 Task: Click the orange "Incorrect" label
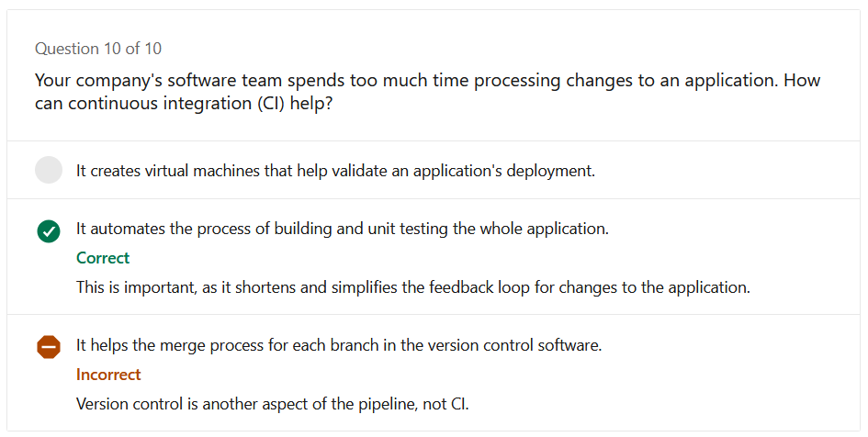pos(108,375)
